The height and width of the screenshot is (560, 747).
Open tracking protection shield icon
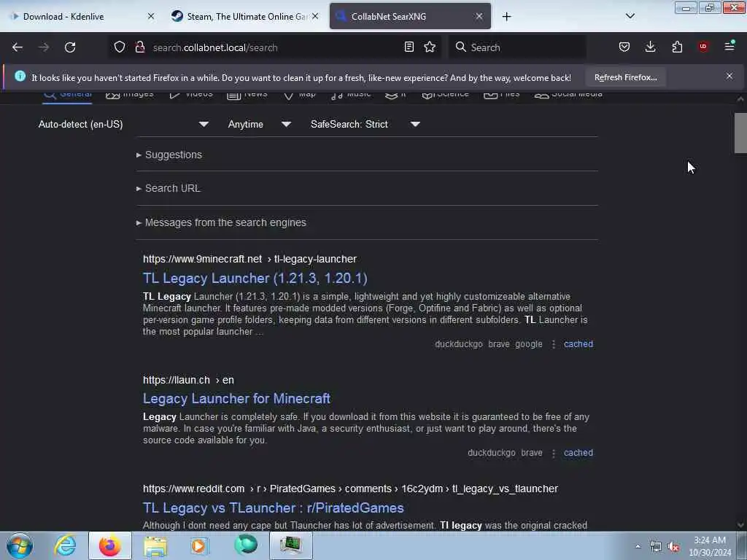click(x=120, y=47)
